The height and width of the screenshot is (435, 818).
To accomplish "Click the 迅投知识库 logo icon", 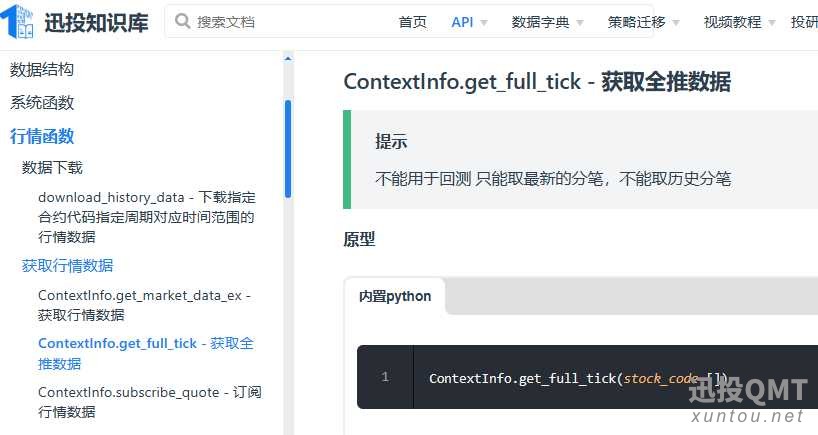I will pos(17,21).
